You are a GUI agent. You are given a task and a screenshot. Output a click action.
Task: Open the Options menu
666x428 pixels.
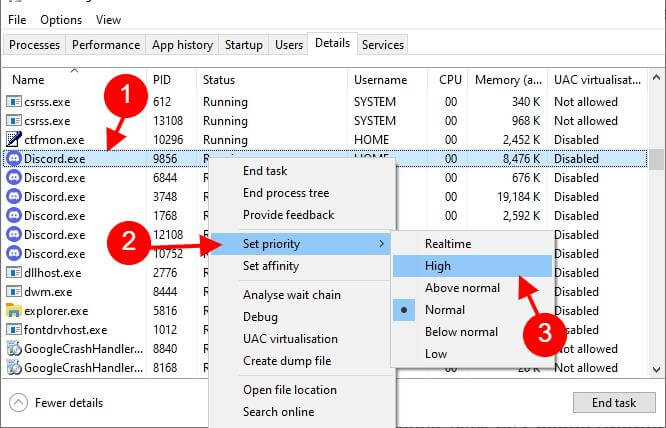pos(61,20)
